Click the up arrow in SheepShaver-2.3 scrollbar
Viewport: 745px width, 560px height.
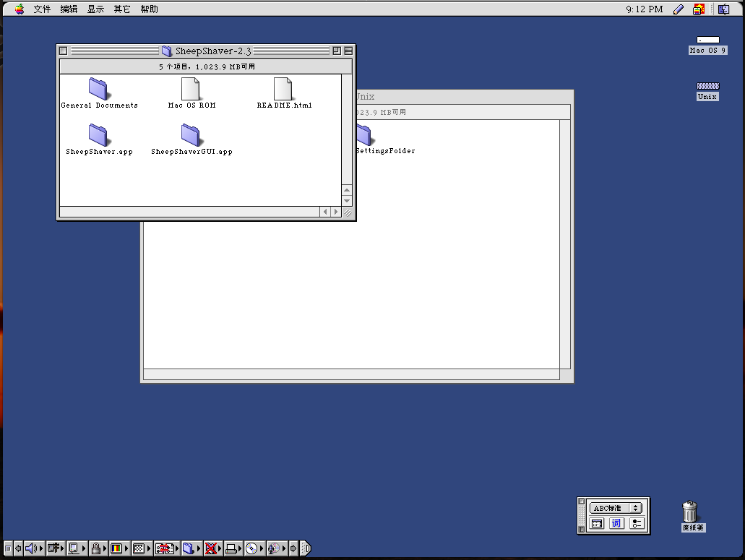347,190
